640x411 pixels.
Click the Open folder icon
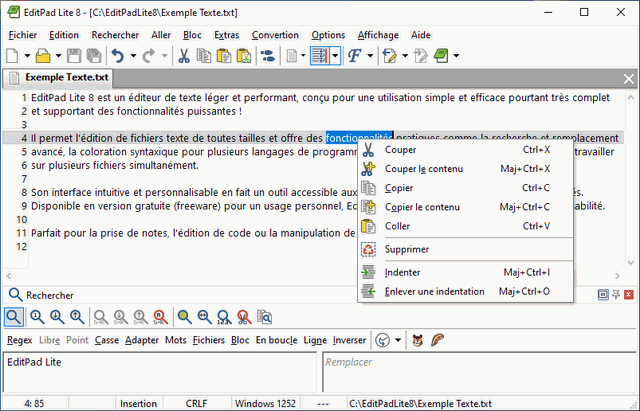pos(43,56)
